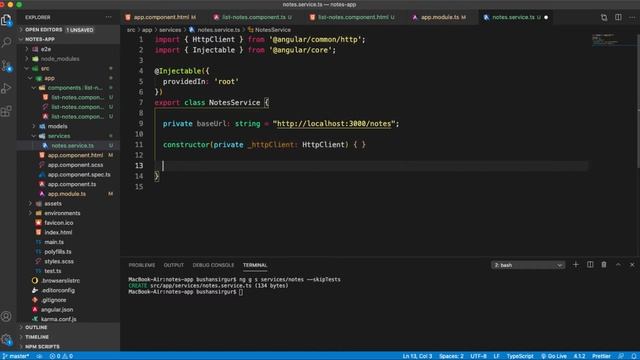Image resolution: width=640 pixels, height=360 pixels.
Task: Open the Debug Console tab
Action: click(213, 265)
